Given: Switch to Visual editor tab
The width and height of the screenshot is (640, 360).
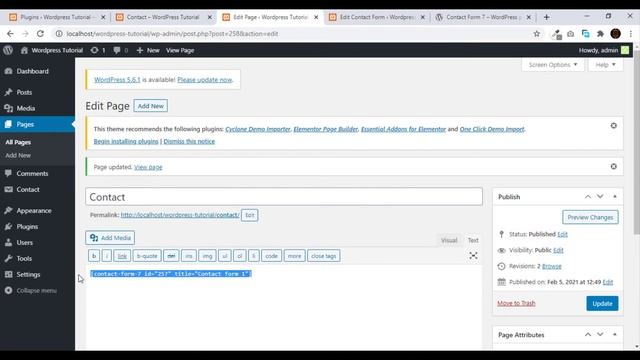Looking at the screenshot, I should (x=449, y=240).
